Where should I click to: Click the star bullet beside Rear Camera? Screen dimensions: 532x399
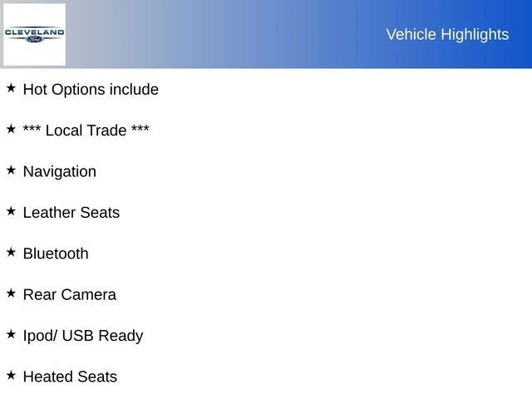pos(11,293)
